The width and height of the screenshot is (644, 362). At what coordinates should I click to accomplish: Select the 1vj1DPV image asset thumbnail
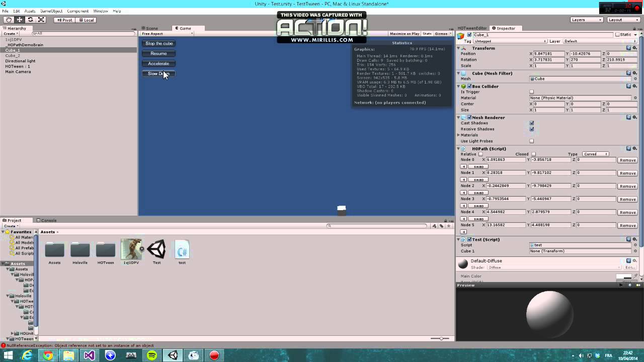click(x=131, y=249)
